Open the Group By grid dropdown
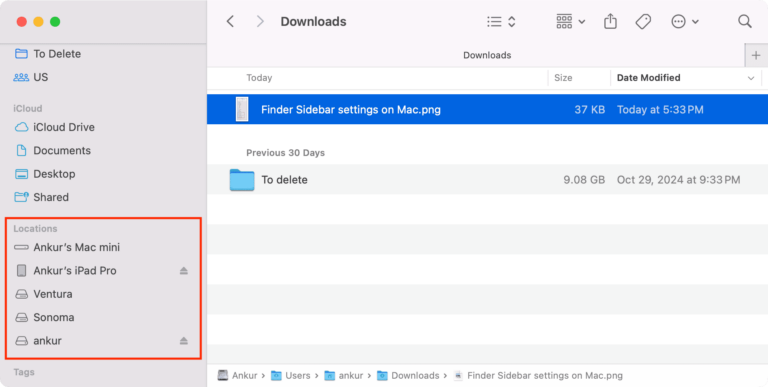 click(571, 22)
